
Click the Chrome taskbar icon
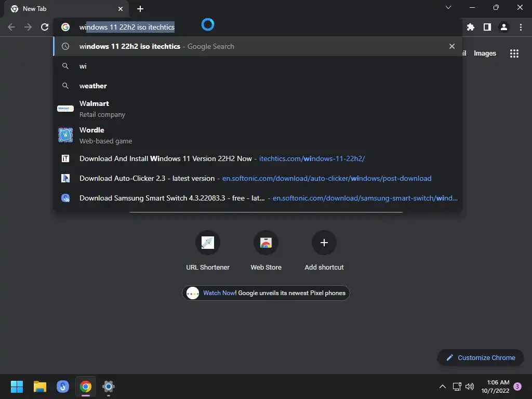86,387
